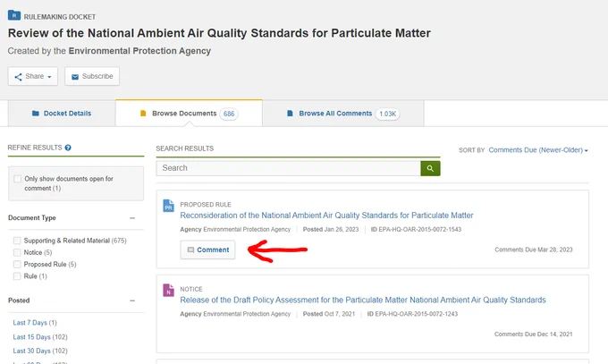Collapse the Document Type filter section
The image size is (608, 364).
pyautogui.click(x=132, y=218)
